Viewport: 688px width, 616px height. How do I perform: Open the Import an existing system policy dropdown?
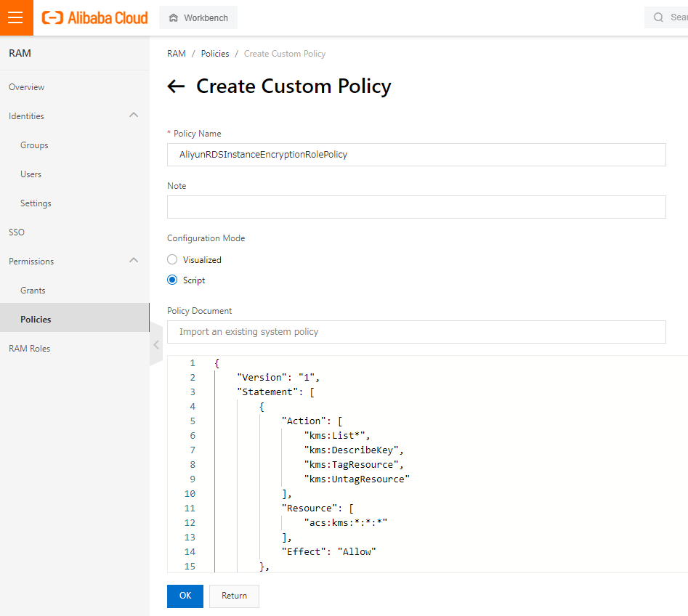[x=416, y=332]
